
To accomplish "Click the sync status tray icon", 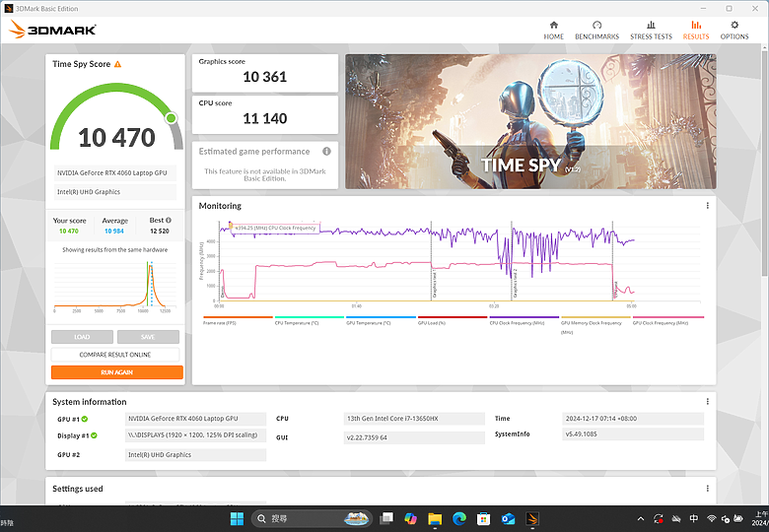I will (659, 519).
